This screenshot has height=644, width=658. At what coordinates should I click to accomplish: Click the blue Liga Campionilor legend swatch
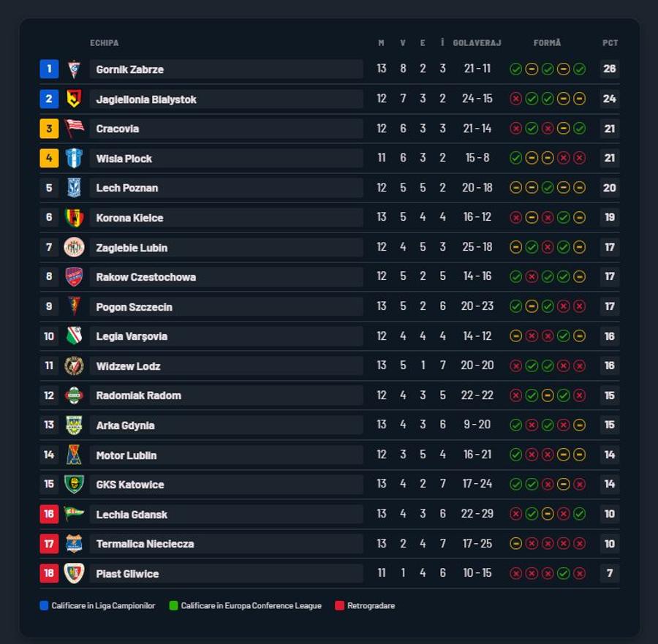point(44,605)
